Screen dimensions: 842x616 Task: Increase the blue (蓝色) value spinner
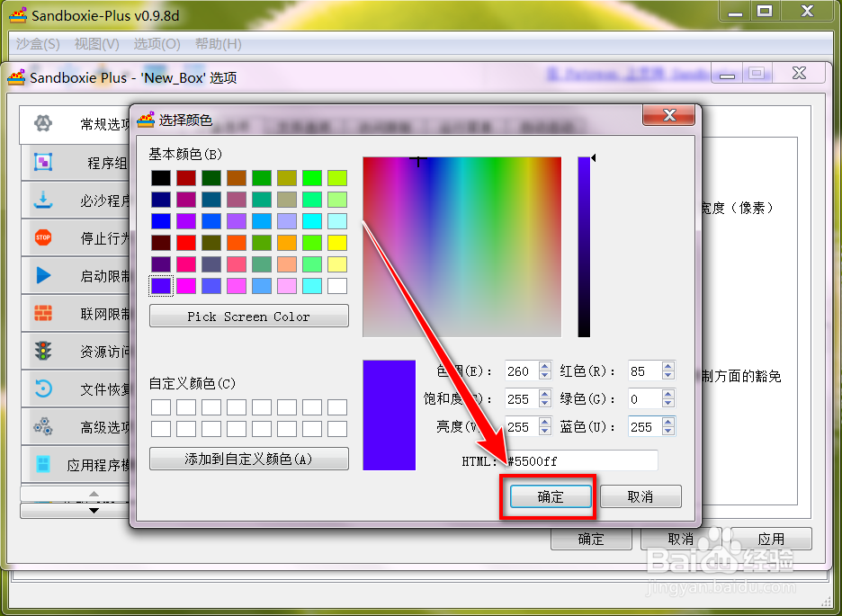(x=668, y=422)
